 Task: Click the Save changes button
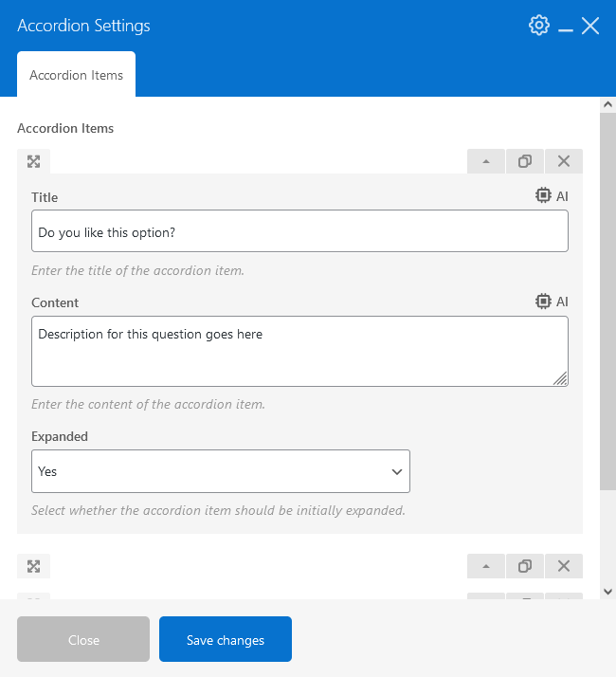coord(226,639)
